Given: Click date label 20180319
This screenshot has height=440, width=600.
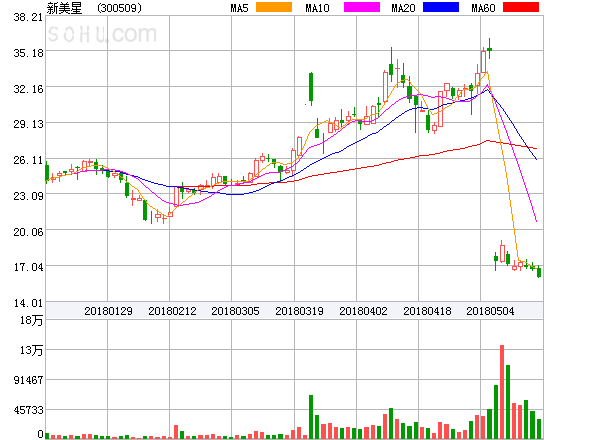Looking at the screenshot, I should point(299,311).
